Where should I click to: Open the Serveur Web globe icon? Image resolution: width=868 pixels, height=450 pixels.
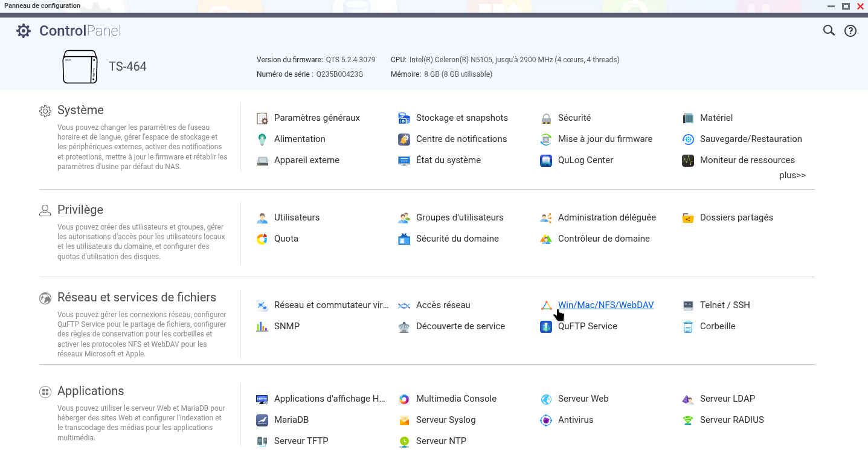coord(546,399)
